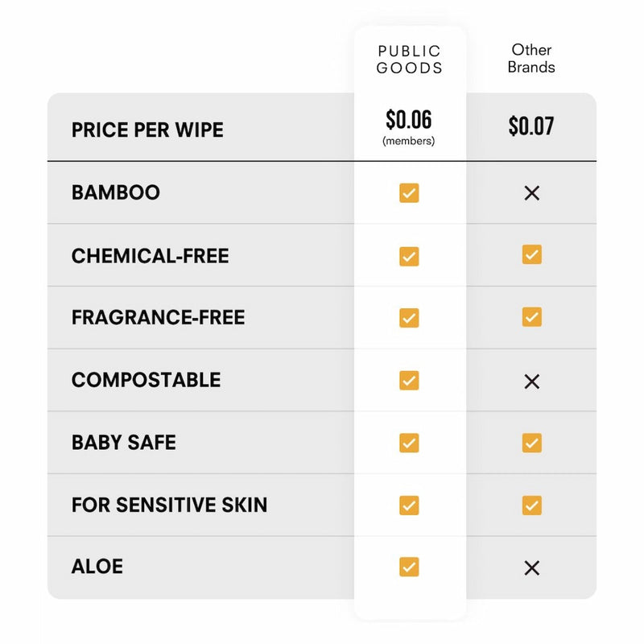Click Public Goods Baby Safe checkmark

[409, 443]
